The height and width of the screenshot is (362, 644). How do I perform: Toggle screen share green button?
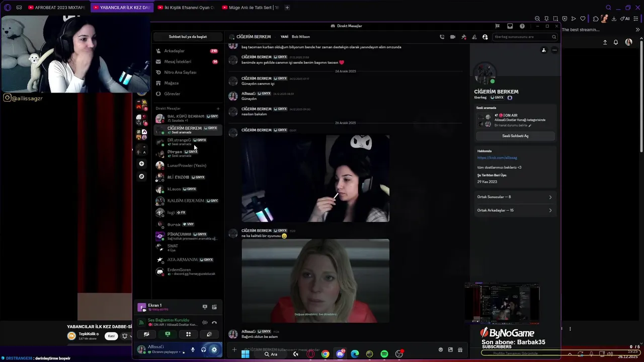(x=168, y=334)
